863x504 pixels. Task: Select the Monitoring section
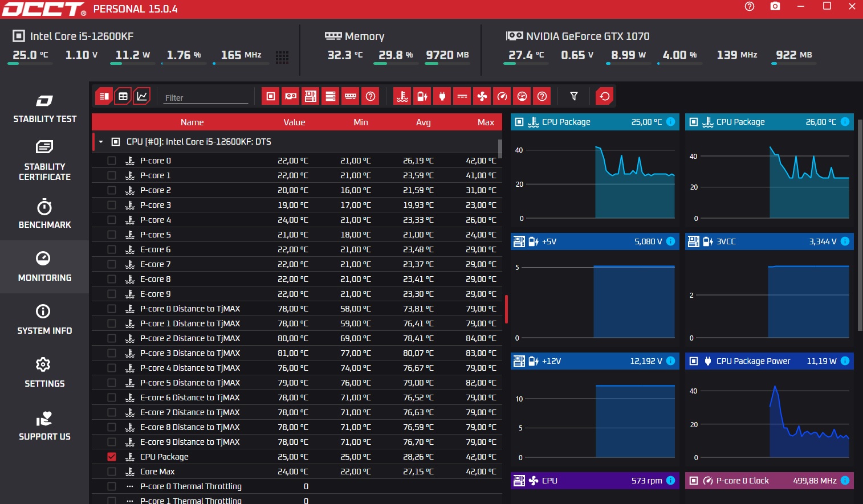[44, 267]
